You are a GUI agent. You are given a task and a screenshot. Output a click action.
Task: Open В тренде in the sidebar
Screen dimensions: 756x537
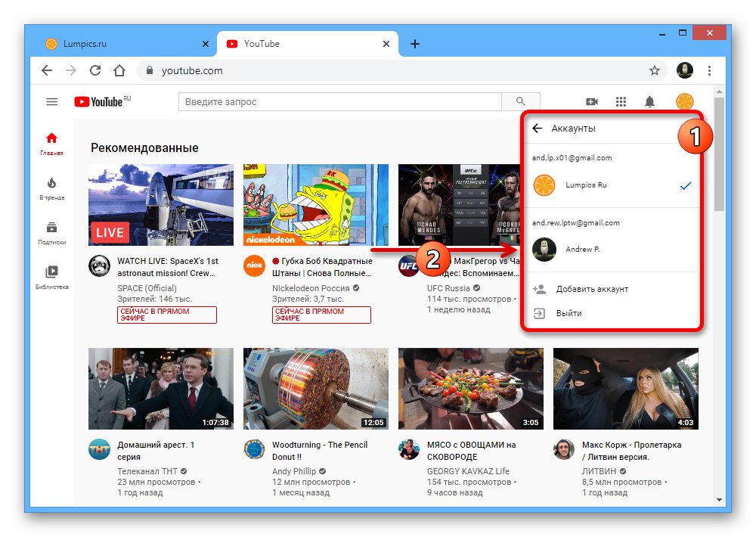coord(51,188)
